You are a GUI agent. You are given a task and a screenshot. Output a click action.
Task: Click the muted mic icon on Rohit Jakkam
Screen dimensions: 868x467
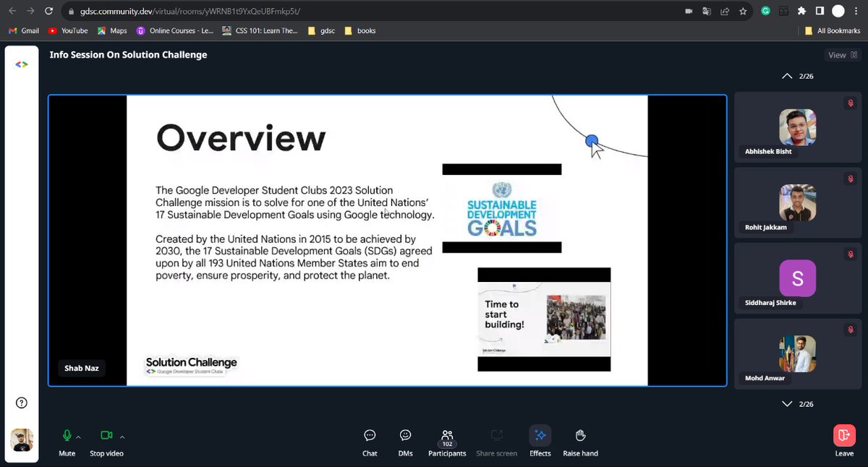851,179
